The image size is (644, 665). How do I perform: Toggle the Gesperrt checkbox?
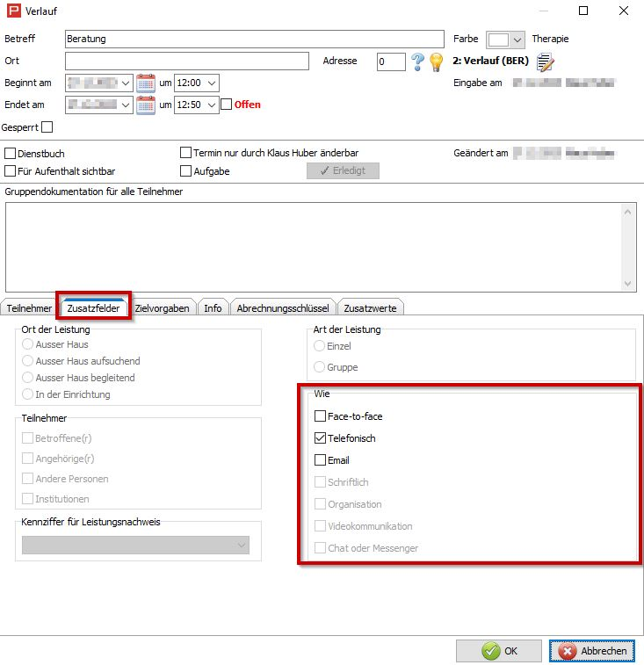pos(47,127)
